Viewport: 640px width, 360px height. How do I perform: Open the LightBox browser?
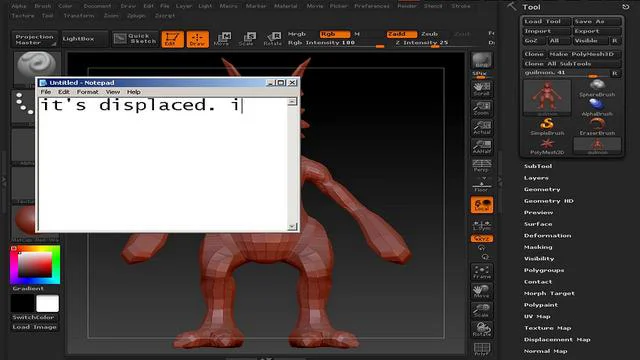click(x=84, y=39)
